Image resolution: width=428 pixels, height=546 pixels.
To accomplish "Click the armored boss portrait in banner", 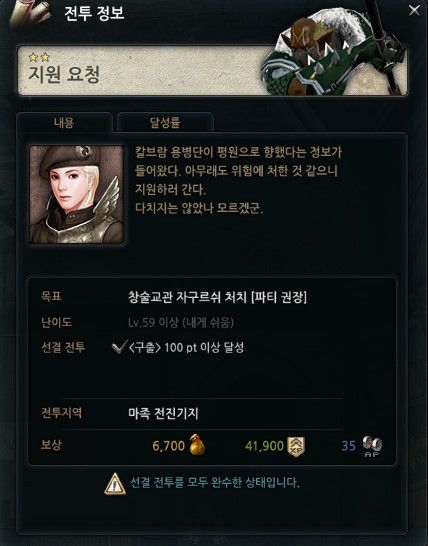I will [334, 52].
